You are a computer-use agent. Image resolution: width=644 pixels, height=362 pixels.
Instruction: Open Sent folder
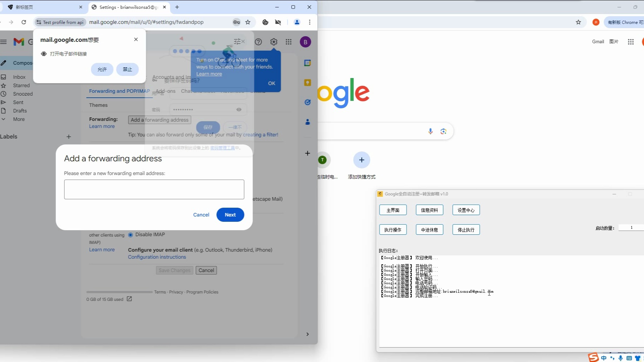point(18,102)
